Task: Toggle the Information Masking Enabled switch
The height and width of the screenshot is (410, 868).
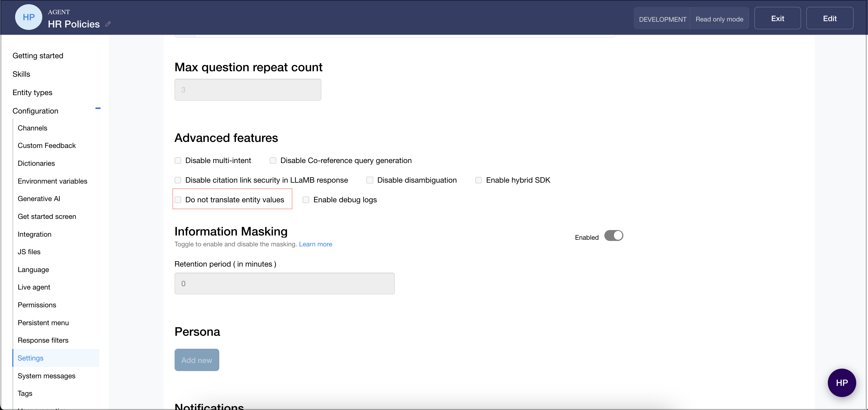Action: [613, 235]
